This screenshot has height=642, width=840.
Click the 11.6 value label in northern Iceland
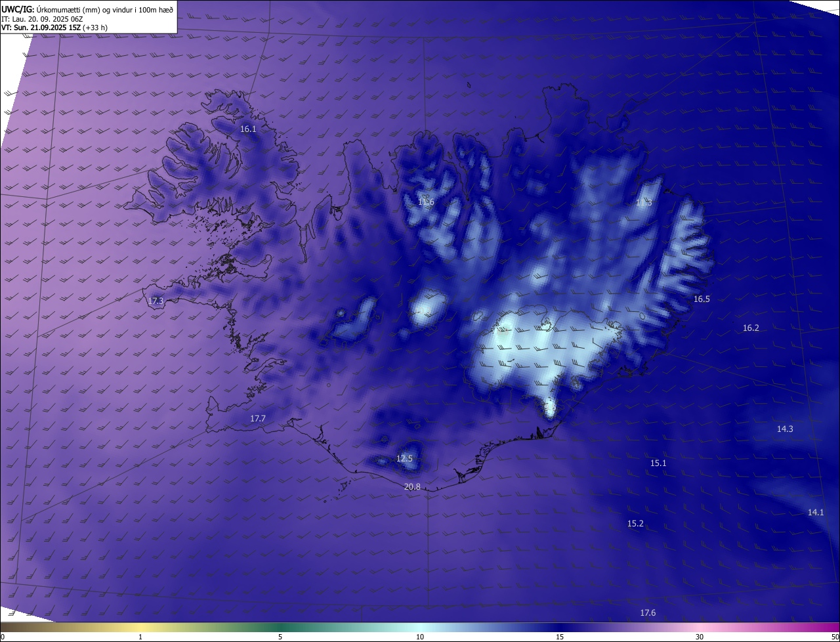coord(426,202)
